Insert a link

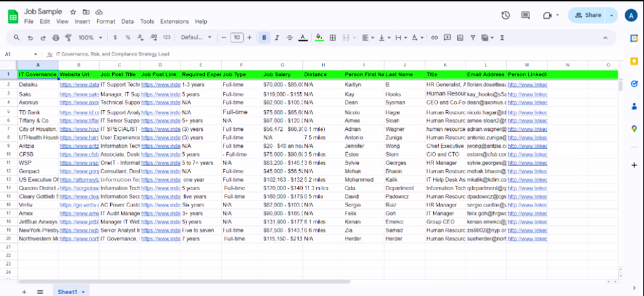(x=435, y=37)
